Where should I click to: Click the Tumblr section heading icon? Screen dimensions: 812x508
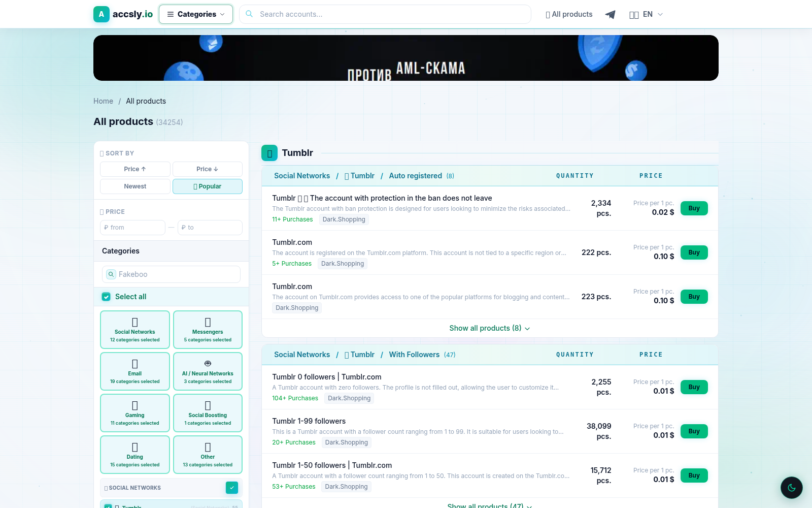coord(269,153)
